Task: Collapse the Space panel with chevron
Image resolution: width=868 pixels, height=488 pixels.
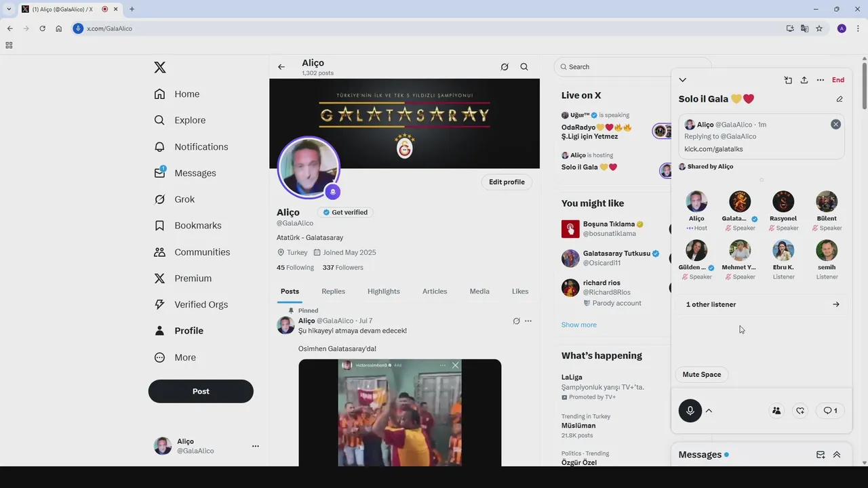Action: (x=682, y=80)
